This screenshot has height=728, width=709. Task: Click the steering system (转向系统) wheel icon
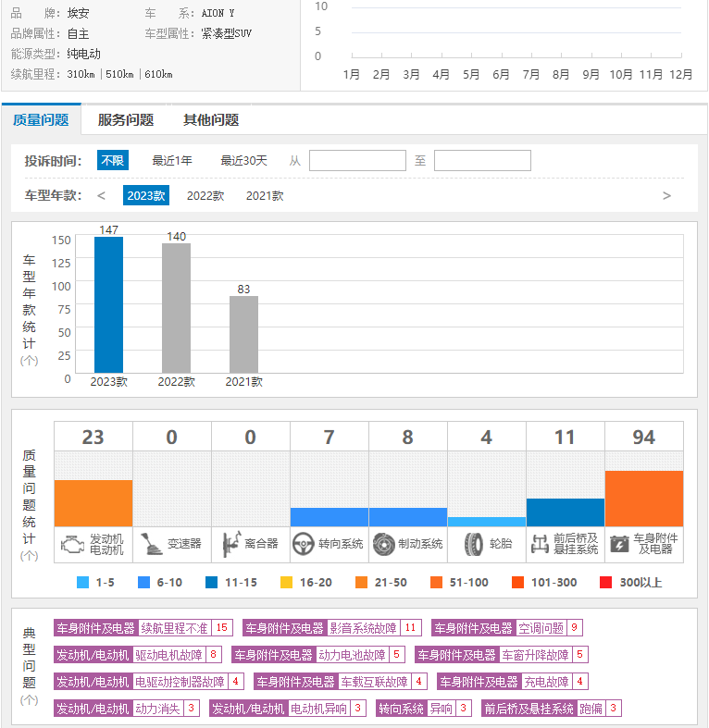(x=304, y=544)
